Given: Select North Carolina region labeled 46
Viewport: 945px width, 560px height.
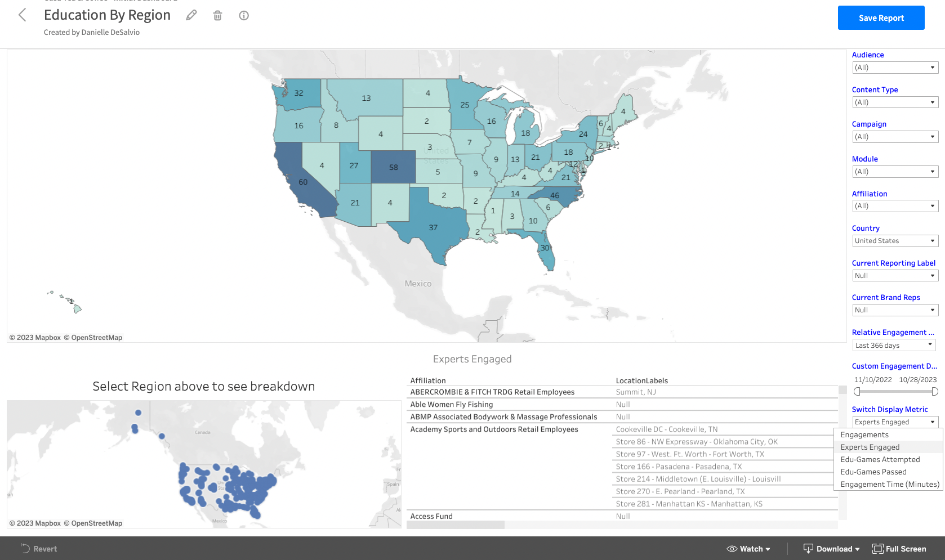Looking at the screenshot, I should pos(555,195).
